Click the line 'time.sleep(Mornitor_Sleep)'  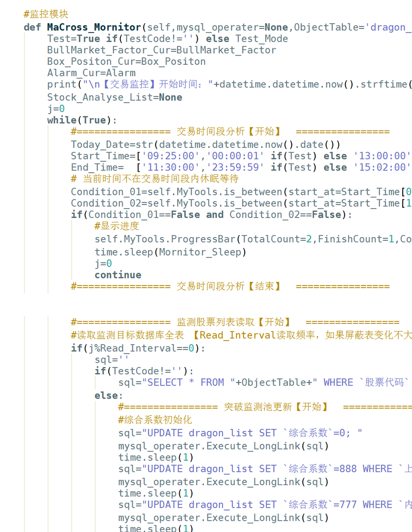click(170, 252)
